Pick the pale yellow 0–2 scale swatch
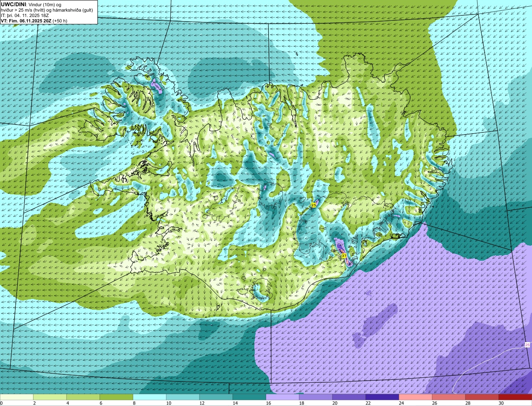532x406 pixels. coord(17,397)
